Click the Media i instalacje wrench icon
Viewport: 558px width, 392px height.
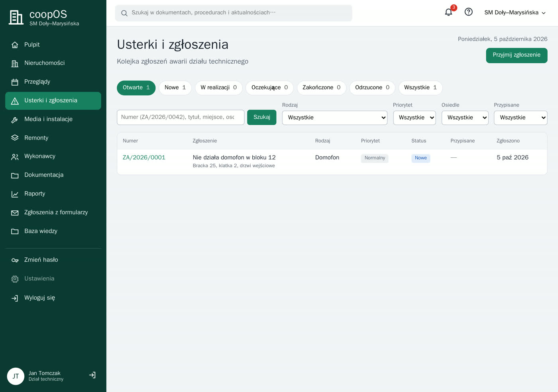click(x=15, y=120)
